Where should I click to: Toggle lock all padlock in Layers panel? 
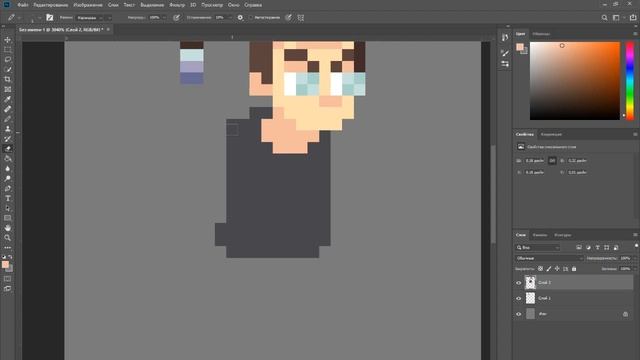click(x=574, y=269)
